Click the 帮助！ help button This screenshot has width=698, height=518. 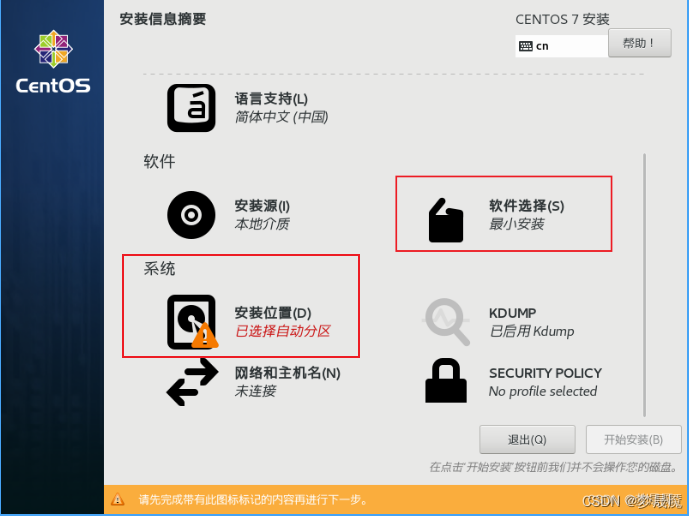pos(640,43)
